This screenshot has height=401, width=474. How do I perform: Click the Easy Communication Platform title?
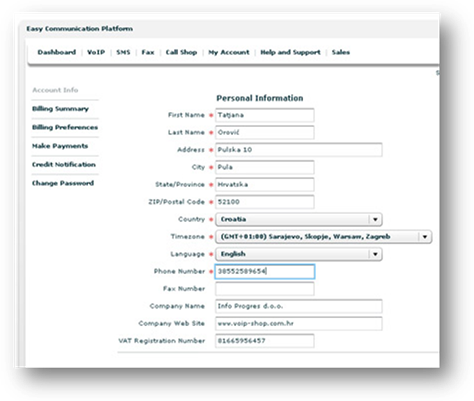80,29
